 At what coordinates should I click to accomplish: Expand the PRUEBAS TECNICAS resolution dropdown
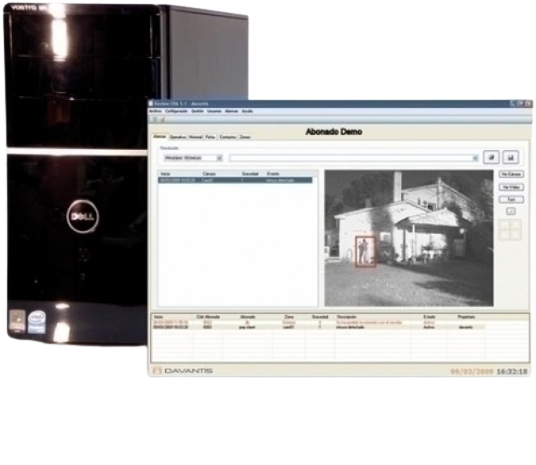point(219,158)
